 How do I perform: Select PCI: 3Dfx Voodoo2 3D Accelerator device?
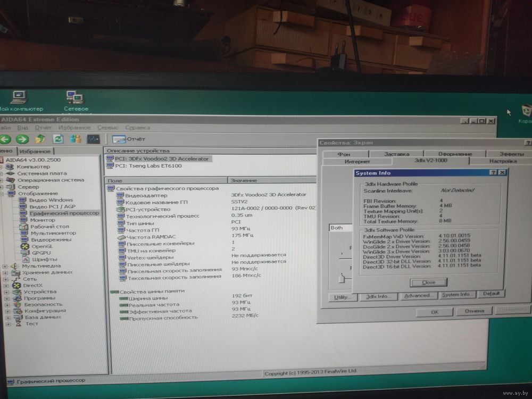click(159, 159)
